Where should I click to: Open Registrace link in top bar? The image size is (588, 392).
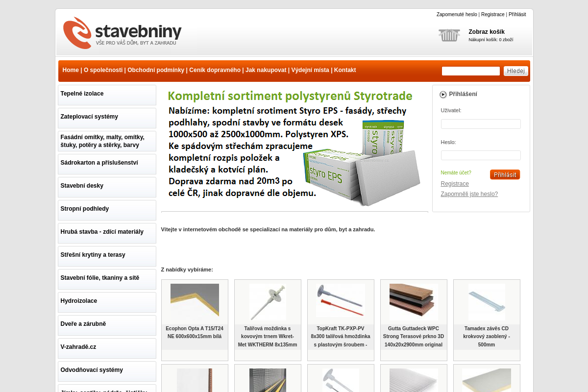(492, 15)
